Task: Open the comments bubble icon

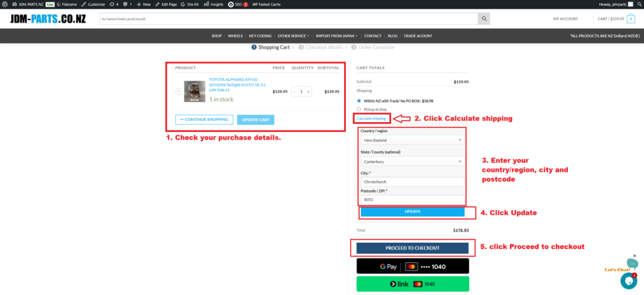Action: [x=127, y=4]
